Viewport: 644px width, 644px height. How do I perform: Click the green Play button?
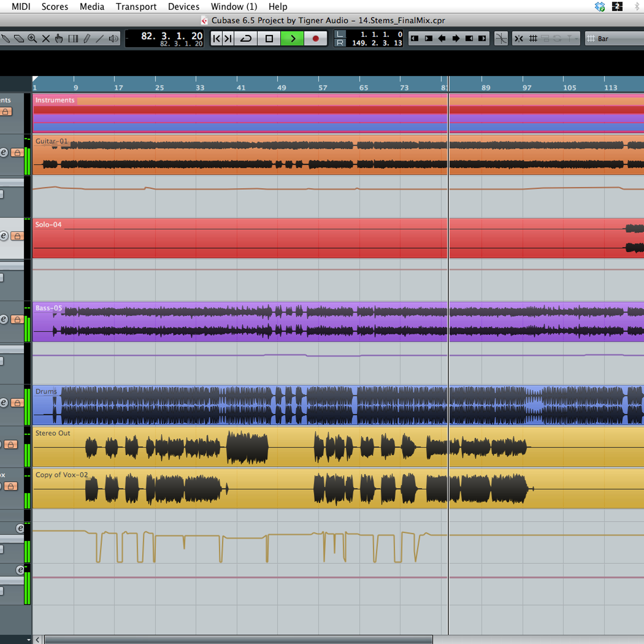[x=292, y=39]
